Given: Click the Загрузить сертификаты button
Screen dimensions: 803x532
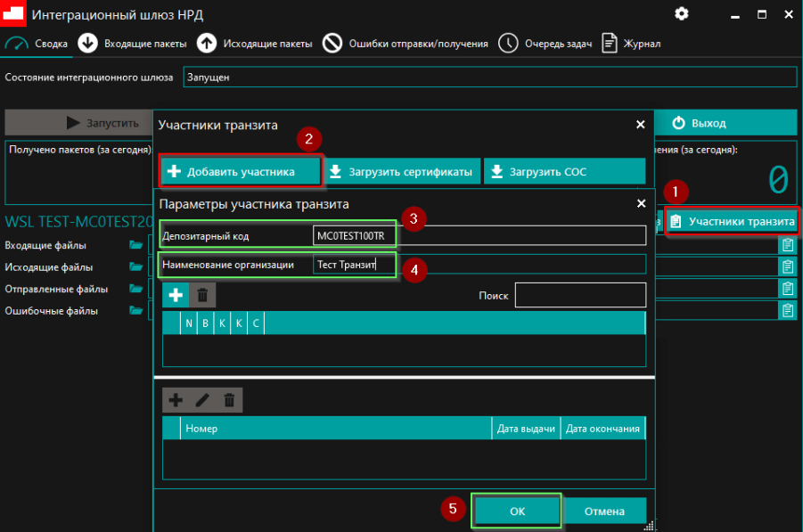Looking at the screenshot, I should coord(402,171).
